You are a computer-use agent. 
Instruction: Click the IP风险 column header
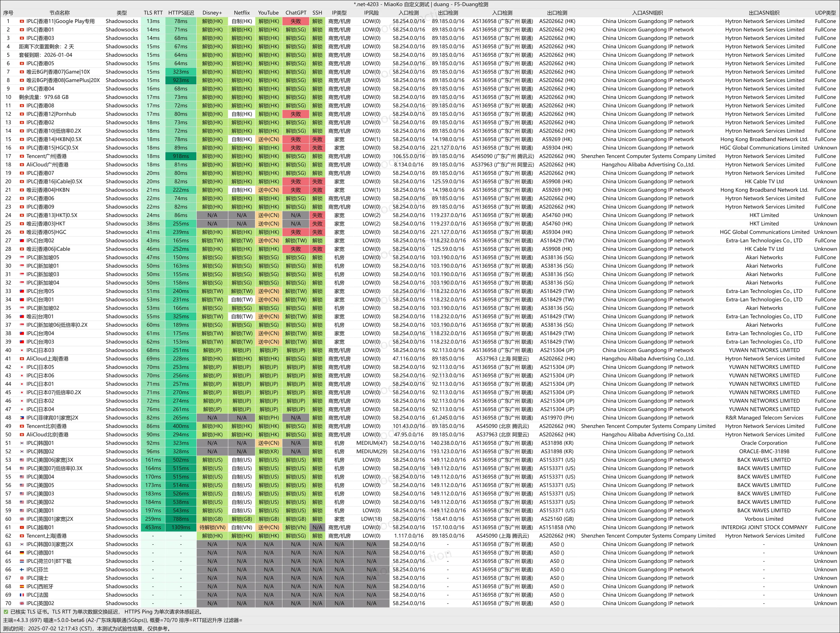coord(371,13)
